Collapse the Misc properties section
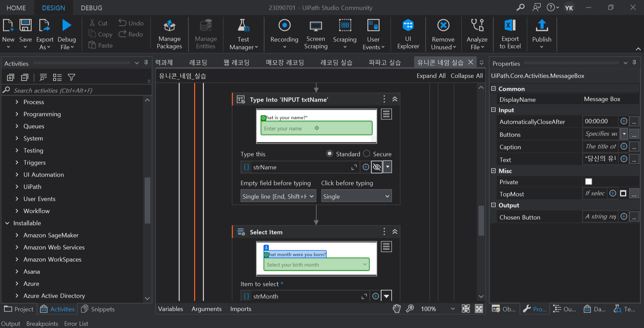This screenshot has height=328, width=644. (494, 171)
